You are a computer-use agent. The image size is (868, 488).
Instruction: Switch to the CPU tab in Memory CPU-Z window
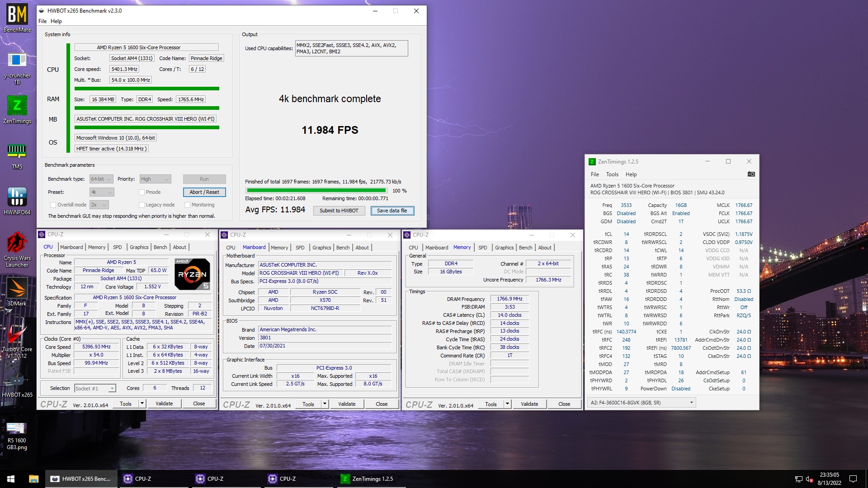(413, 248)
